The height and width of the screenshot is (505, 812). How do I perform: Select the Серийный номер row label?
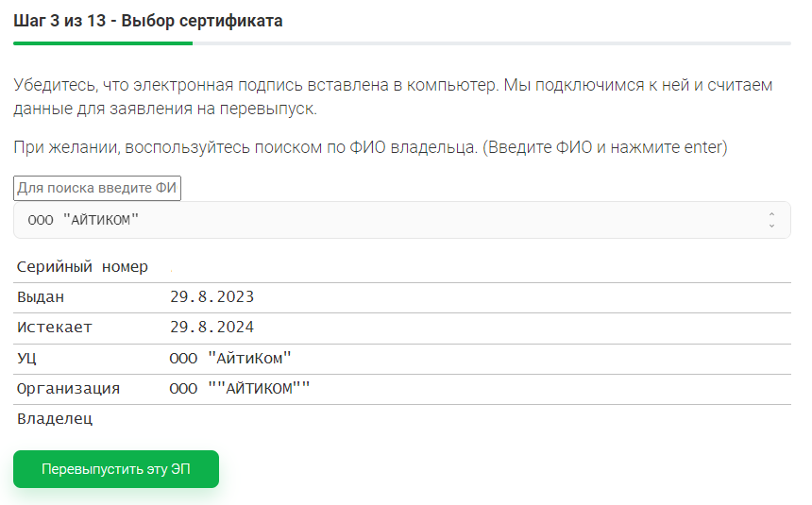[82, 267]
